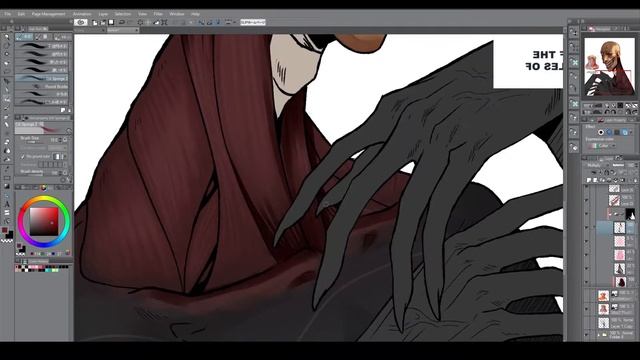Open the Multiply blend mode dropdown

click(x=596, y=165)
